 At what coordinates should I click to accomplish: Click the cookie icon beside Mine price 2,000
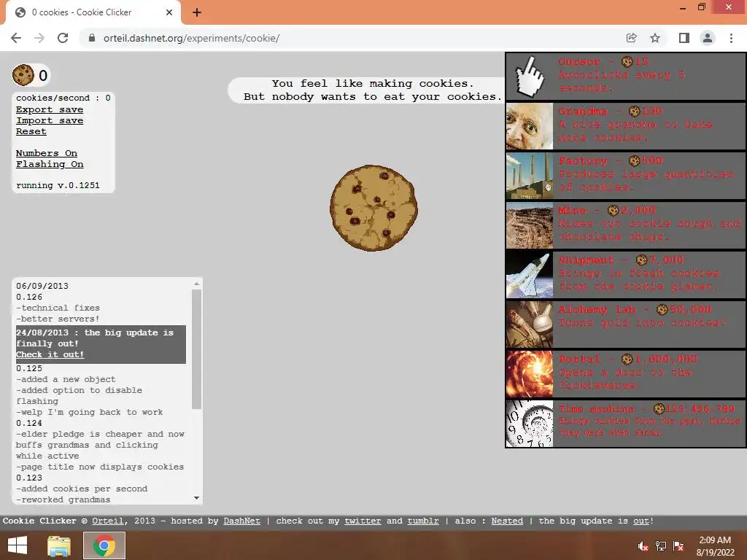pyautogui.click(x=613, y=210)
